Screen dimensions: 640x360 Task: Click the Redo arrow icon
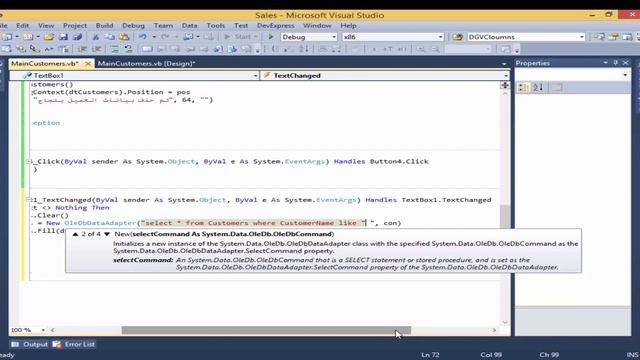click(165, 37)
